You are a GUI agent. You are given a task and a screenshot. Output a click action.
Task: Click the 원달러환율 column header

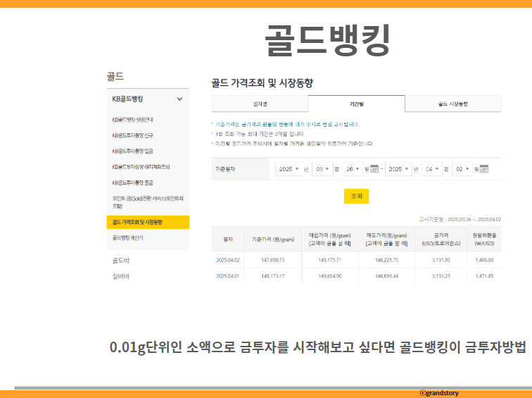click(484, 239)
